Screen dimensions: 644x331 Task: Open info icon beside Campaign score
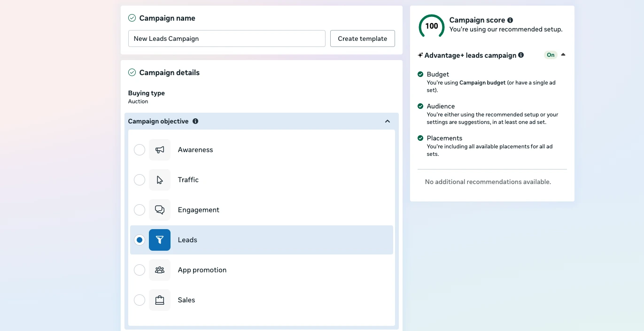510,20
